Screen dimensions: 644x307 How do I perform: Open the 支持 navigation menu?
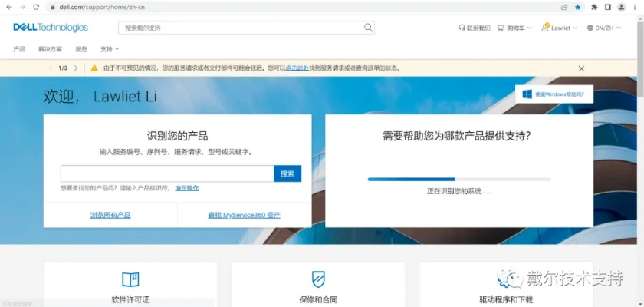pos(109,49)
